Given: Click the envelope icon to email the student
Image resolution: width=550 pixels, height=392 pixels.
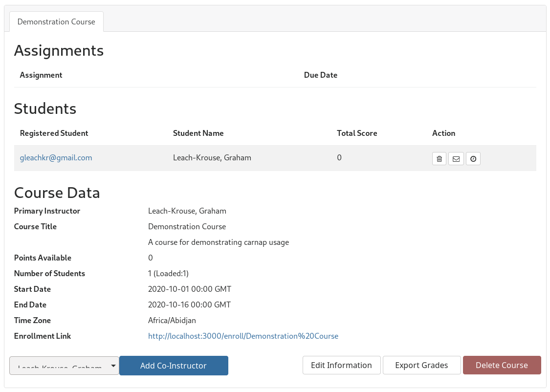Looking at the screenshot, I should tap(456, 159).
